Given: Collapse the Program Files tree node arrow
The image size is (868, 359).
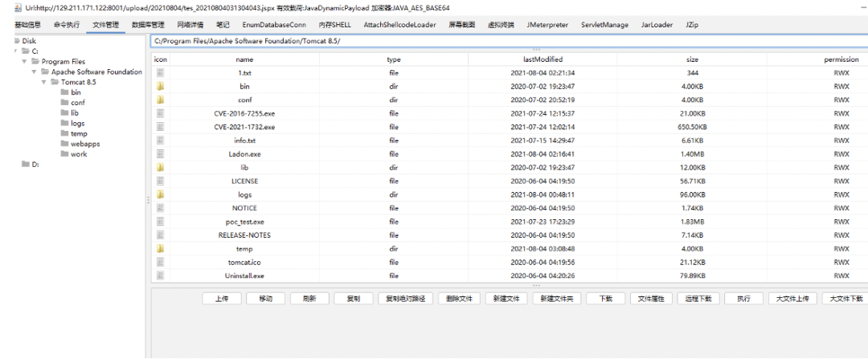Looking at the screenshot, I should point(25,61).
